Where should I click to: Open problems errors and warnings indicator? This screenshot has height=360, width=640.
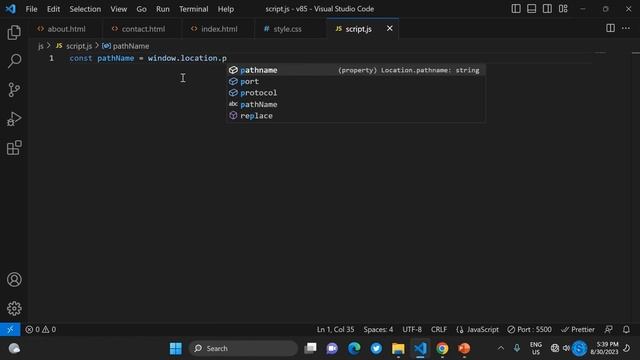click(41, 329)
